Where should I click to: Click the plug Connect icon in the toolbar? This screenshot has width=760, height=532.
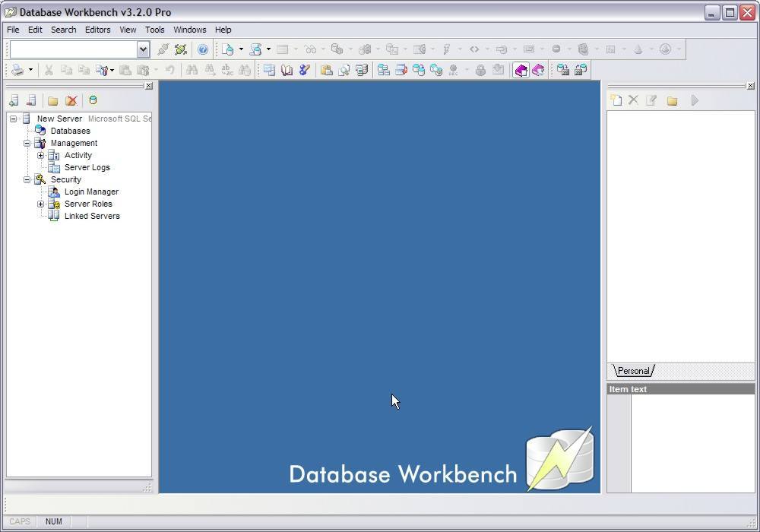tap(163, 49)
